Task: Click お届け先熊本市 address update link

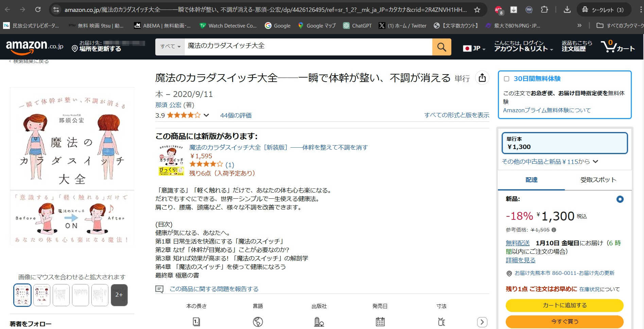Action: coord(564,273)
